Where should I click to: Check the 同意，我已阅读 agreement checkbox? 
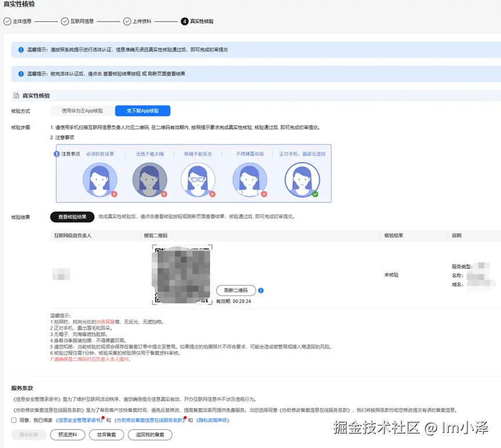(x=13, y=421)
